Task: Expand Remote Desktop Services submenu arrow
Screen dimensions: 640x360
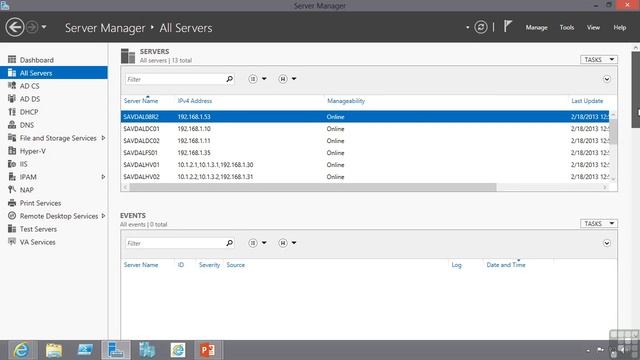Action: (x=103, y=216)
